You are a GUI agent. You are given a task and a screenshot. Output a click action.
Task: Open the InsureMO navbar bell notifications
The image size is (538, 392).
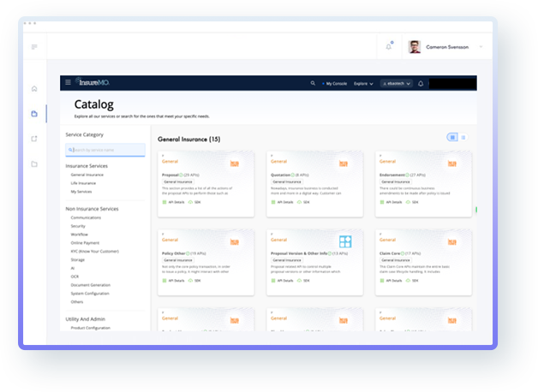click(x=421, y=83)
